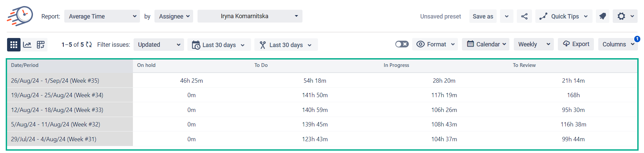644x153 pixels.
Task: Switch to line chart view
Action: tap(27, 45)
